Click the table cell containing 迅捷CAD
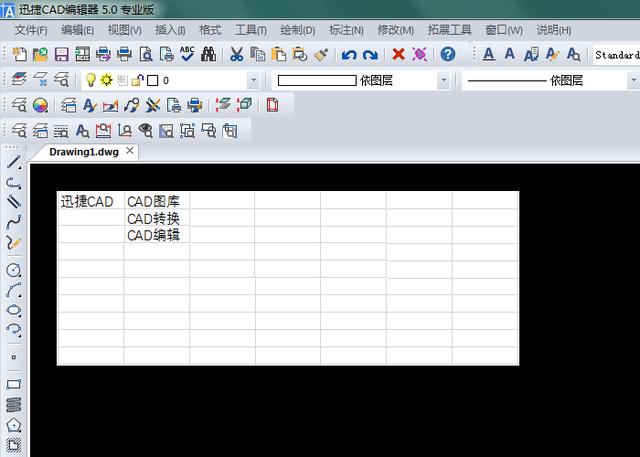The width and height of the screenshot is (640, 457). 89,201
